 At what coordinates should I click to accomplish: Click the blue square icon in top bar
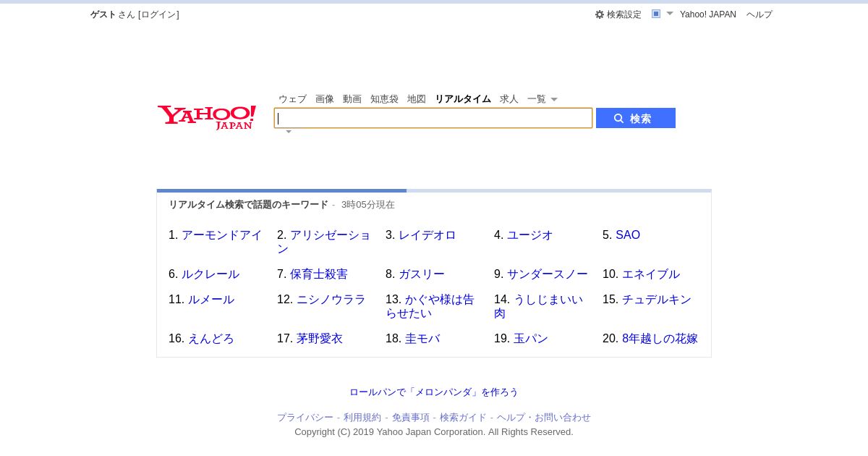656,14
